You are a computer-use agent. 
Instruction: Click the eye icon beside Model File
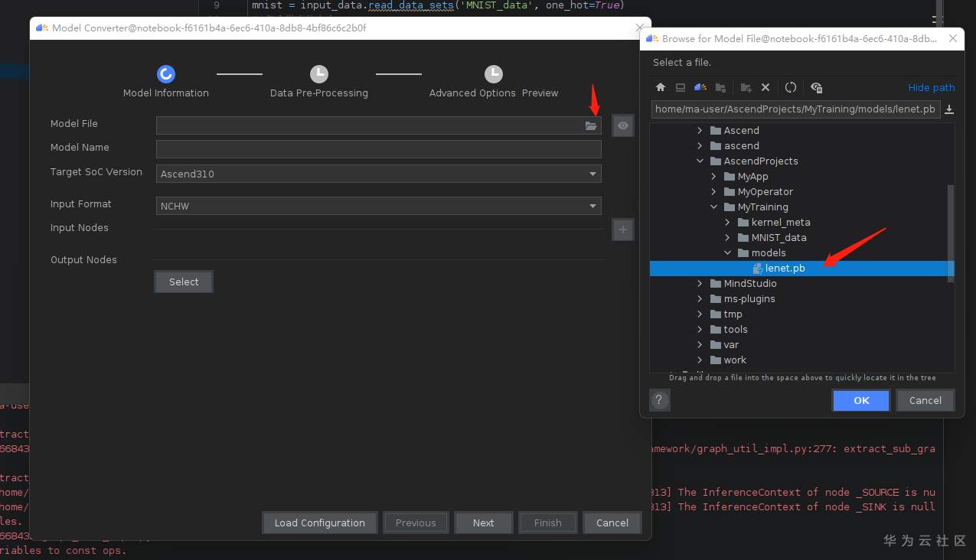tap(623, 125)
